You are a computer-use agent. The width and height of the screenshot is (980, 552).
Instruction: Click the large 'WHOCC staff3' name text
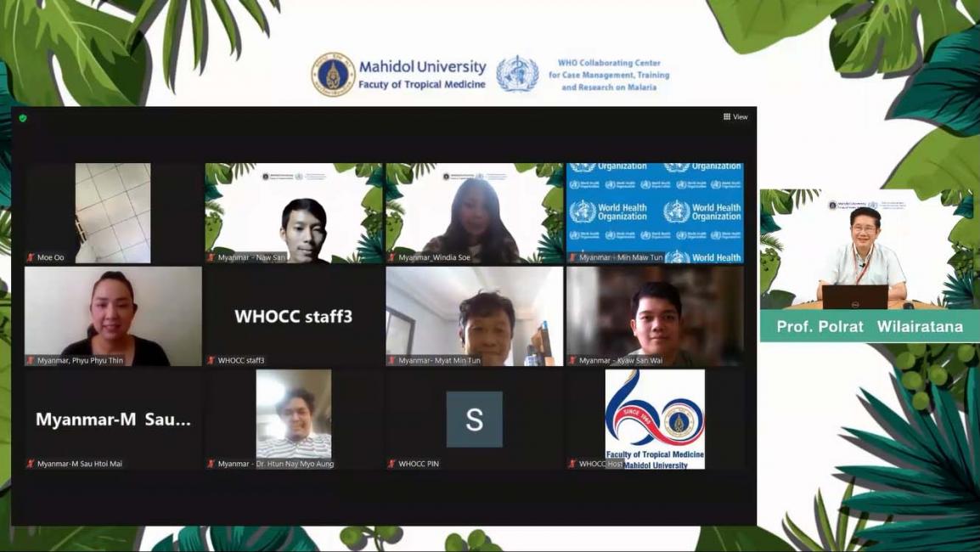click(294, 316)
